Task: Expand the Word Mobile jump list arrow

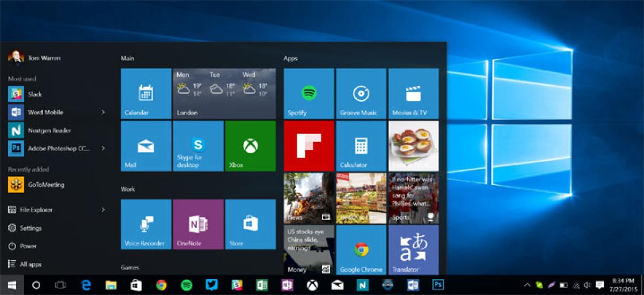Action: [103, 112]
